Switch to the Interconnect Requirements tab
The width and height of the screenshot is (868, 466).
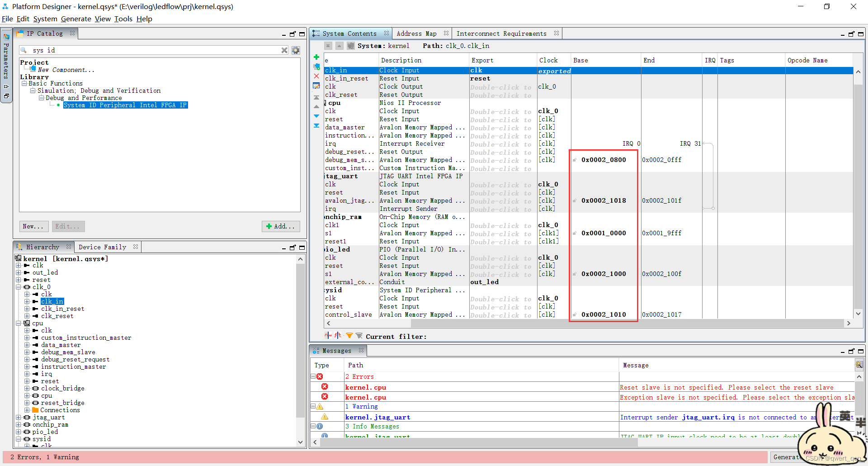point(501,33)
